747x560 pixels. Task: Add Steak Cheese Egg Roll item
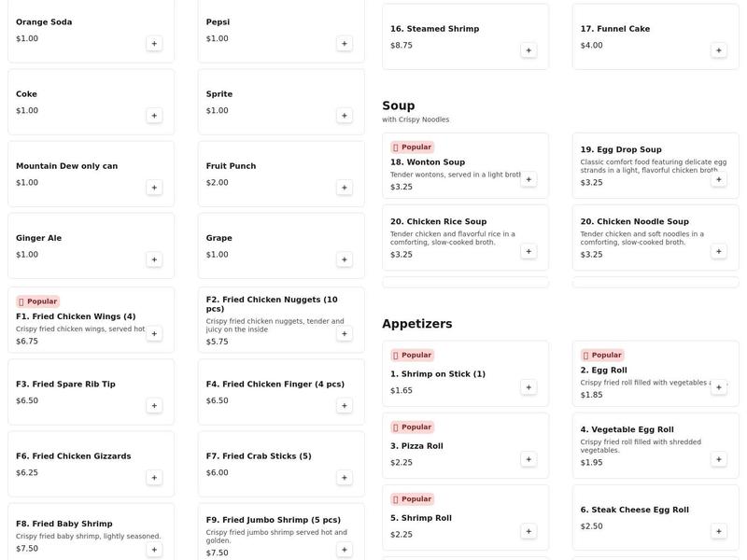tap(718, 531)
